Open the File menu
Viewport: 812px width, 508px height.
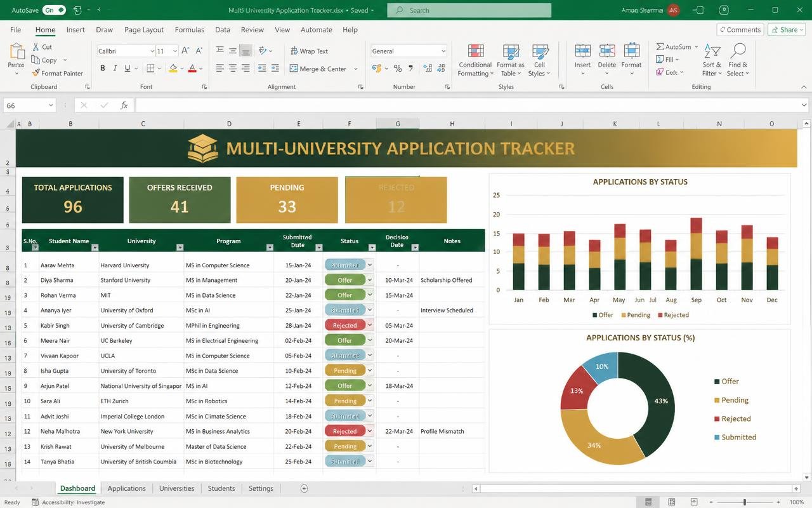tap(15, 30)
